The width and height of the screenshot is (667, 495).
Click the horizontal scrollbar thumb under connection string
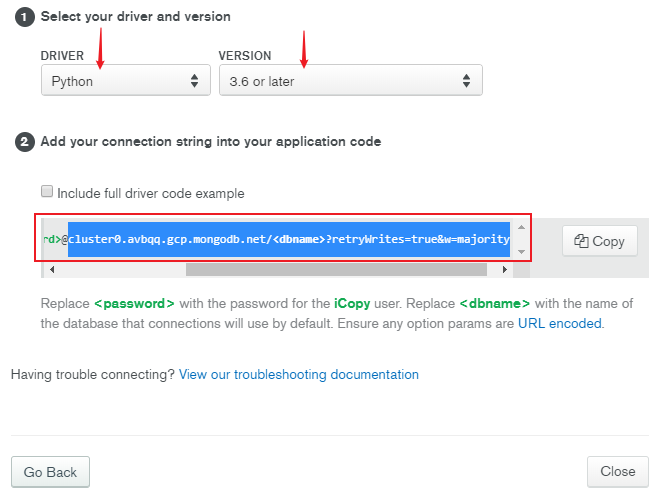(x=336, y=269)
